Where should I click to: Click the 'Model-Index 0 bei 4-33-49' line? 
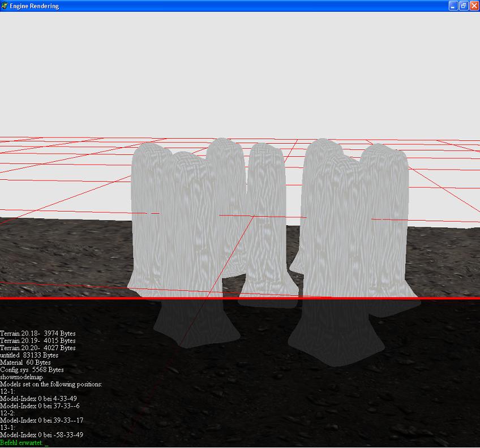[x=38, y=399]
